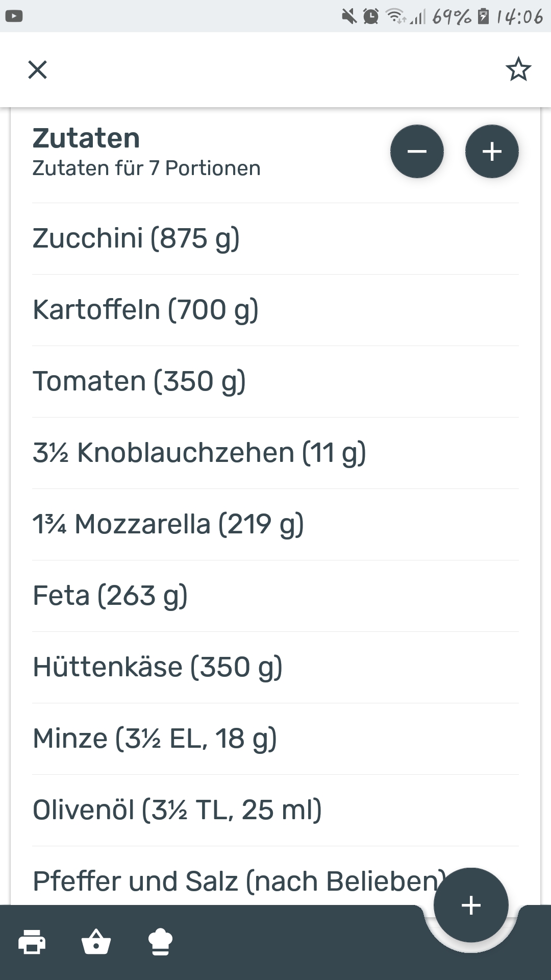Favorite the recipe with the star icon
The image size is (551, 980).
pos(518,69)
